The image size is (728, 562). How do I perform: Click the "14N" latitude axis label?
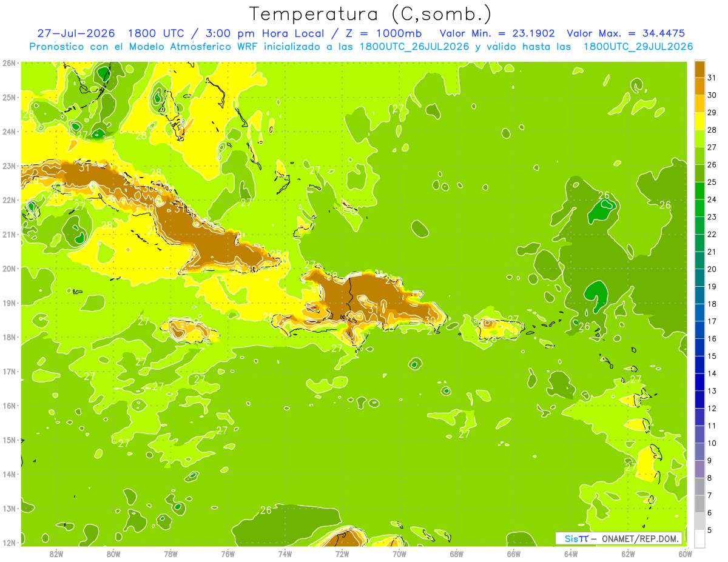tap(9, 474)
